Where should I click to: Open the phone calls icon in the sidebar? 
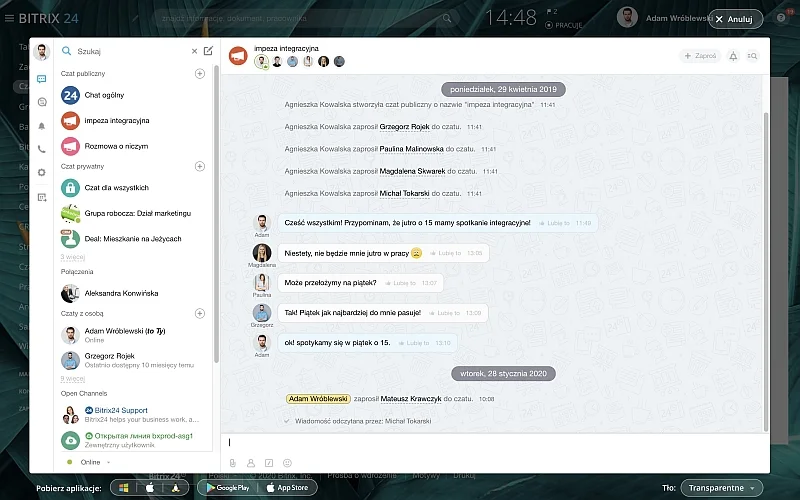[42, 149]
